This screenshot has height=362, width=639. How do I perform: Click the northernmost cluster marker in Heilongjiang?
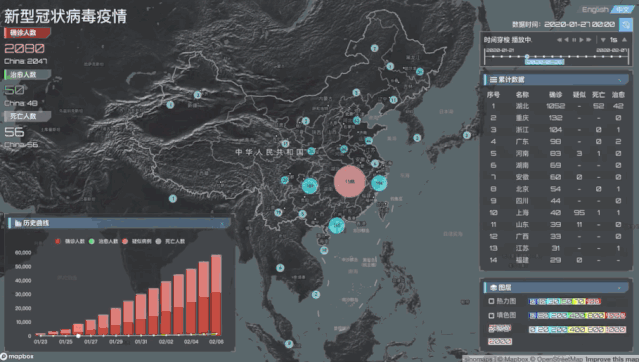coord(375,48)
